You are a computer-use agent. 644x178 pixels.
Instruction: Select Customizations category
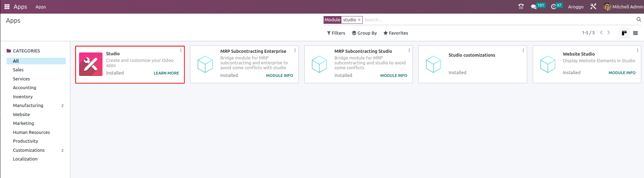click(x=36, y=150)
